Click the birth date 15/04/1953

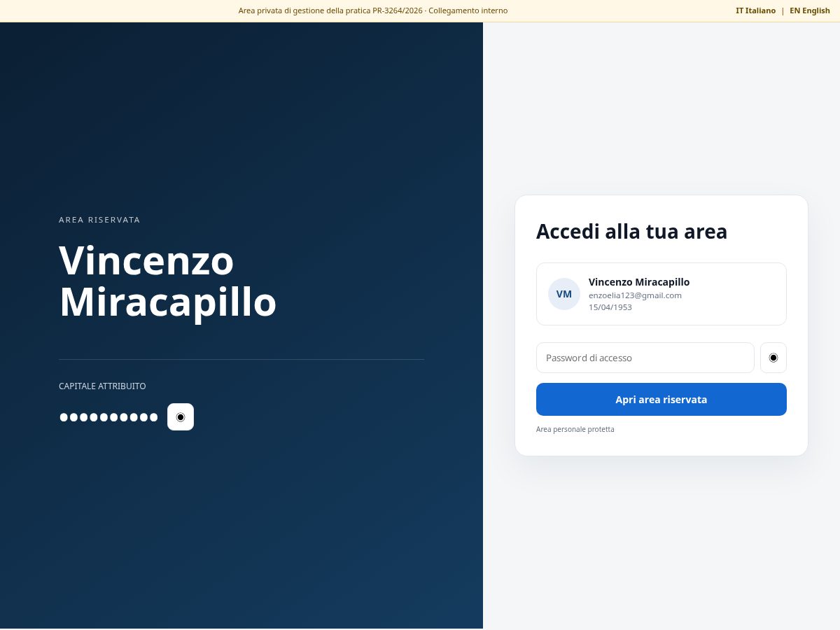pos(610,307)
